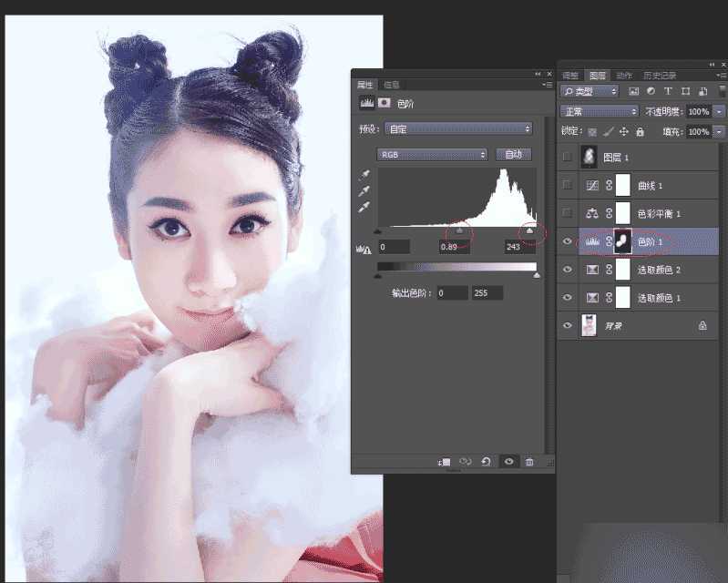
Task: Click the lock all padlock icon
Action: pyautogui.click(x=641, y=132)
